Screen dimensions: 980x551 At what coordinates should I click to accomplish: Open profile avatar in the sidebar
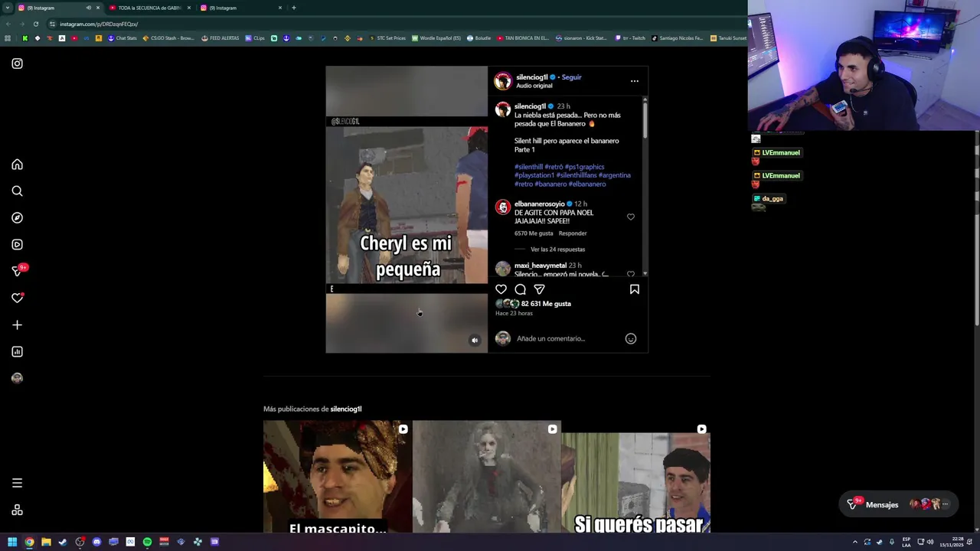pyautogui.click(x=17, y=378)
